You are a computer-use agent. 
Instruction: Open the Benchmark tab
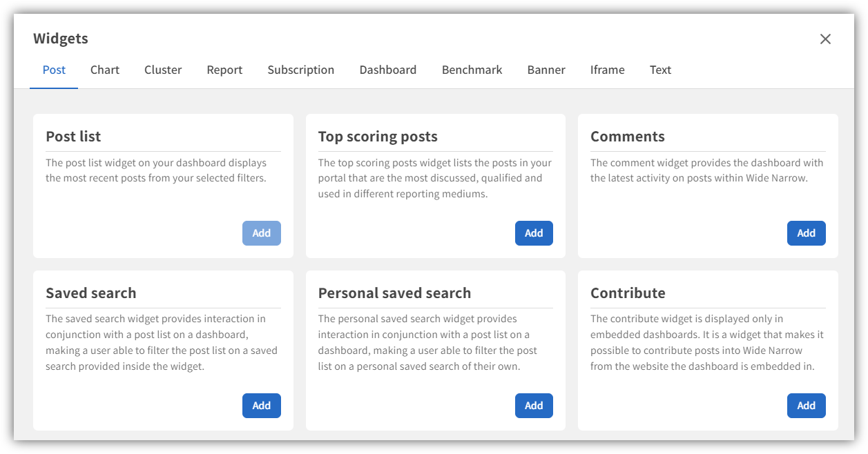(x=472, y=70)
